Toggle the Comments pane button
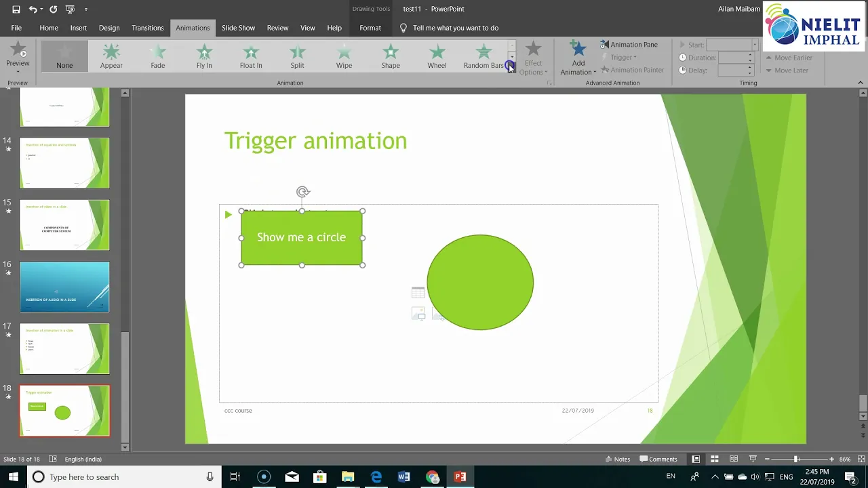This screenshot has height=488, width=868. tap(658, 459)
